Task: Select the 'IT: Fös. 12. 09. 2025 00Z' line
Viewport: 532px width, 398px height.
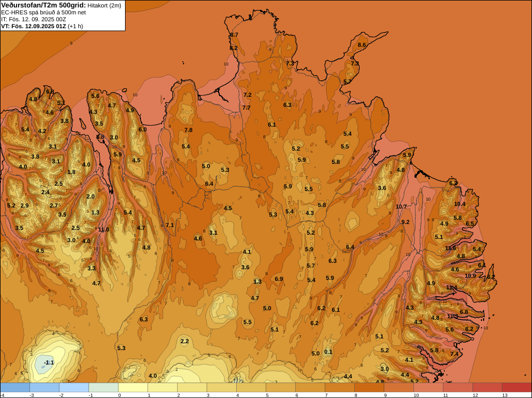Action: 33,19
